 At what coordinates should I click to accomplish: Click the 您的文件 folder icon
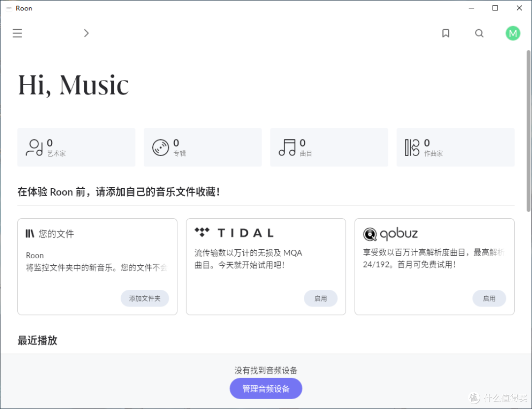pyautogui.click(x=28, y=234)
